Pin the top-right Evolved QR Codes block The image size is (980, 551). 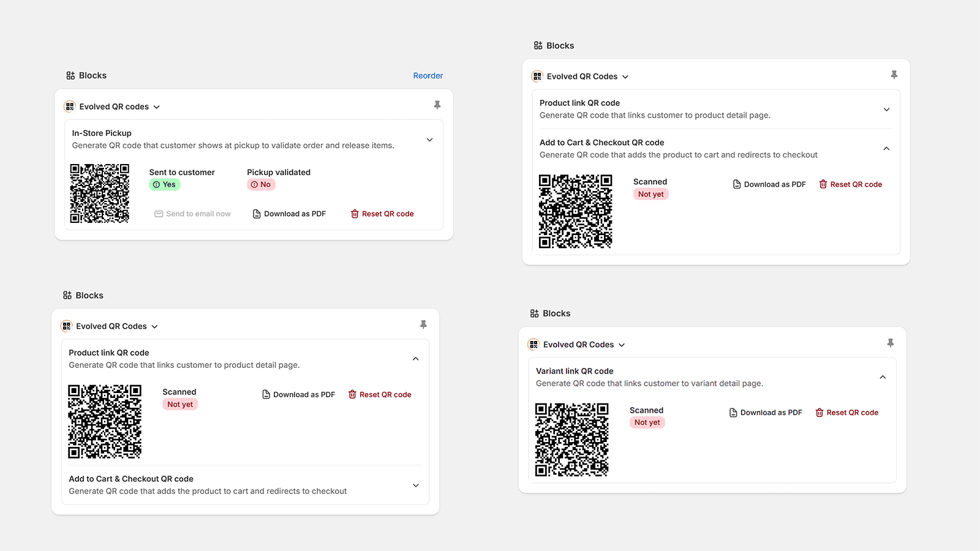click(894, 74)
